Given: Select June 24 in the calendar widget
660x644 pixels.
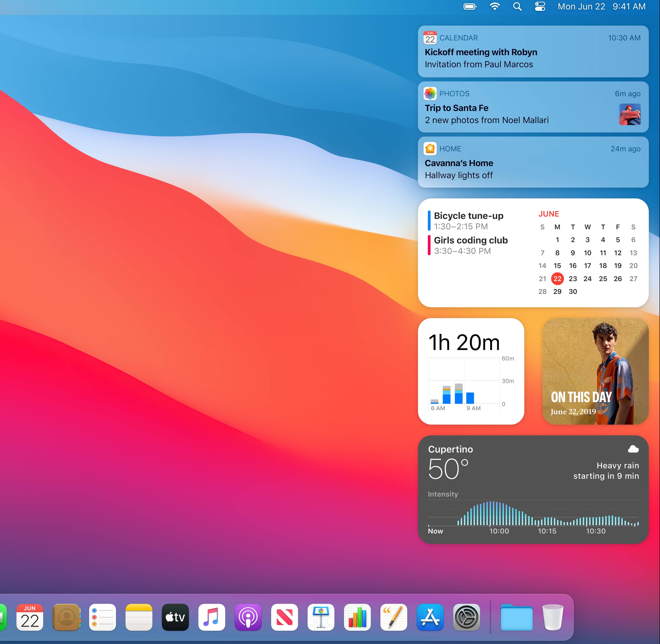Looking at the screenshot, I should pyautogui.click(x=588, y=279).
